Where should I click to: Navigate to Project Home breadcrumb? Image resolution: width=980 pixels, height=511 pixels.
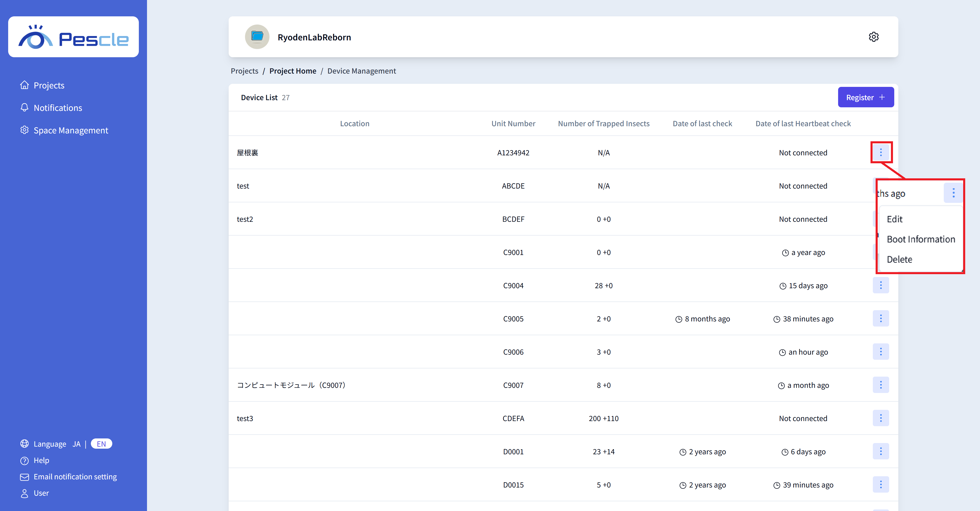292,71
